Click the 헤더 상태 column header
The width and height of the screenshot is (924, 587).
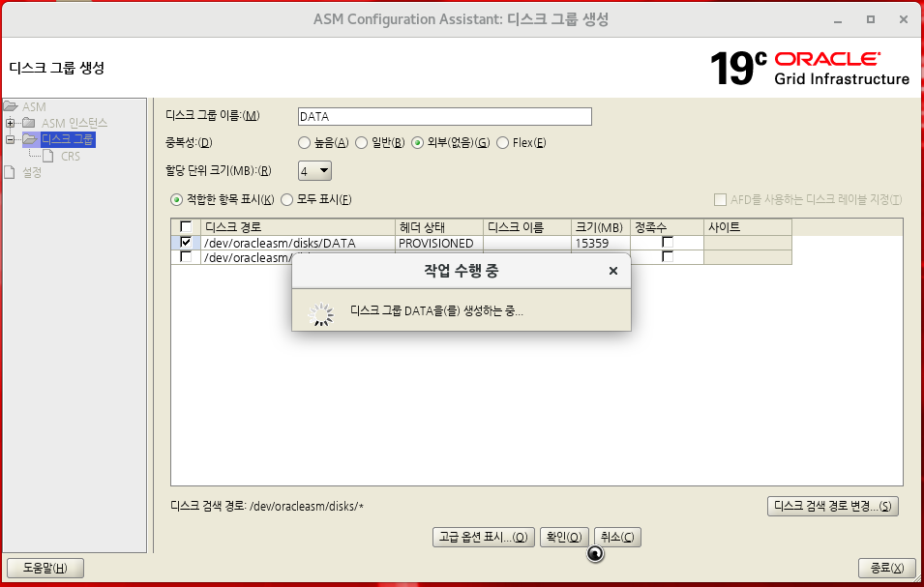[439, 227]
